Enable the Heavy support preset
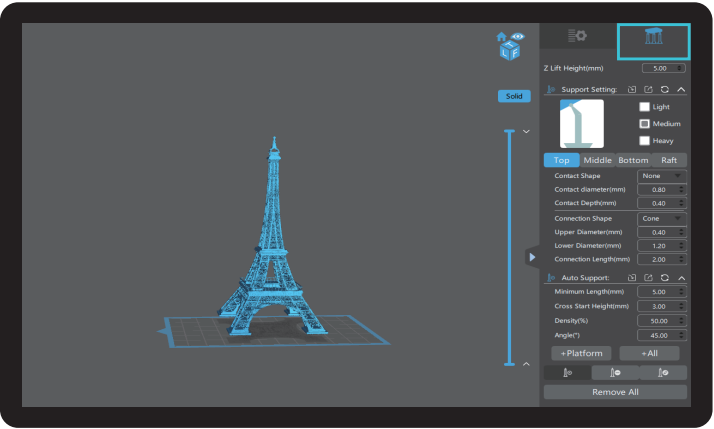The height and width of the screenshot is (429, 714). [x=644, y=140]
